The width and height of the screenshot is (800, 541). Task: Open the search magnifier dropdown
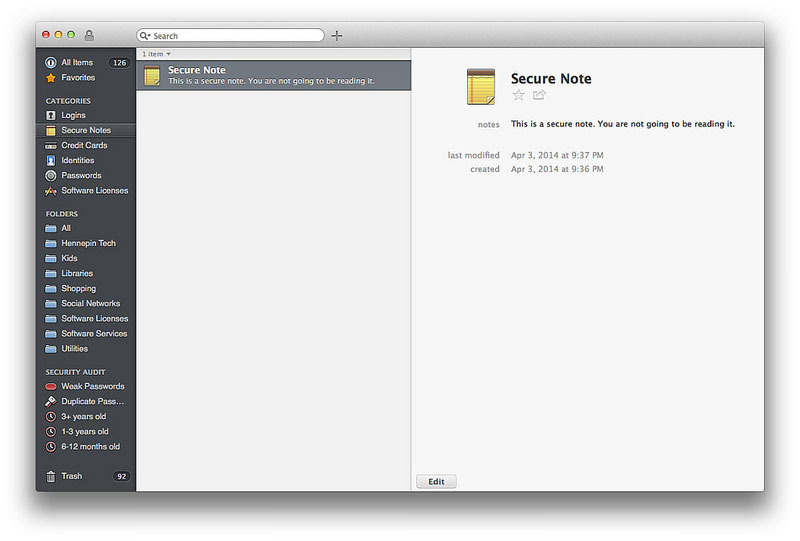click(x=145, y=36)
